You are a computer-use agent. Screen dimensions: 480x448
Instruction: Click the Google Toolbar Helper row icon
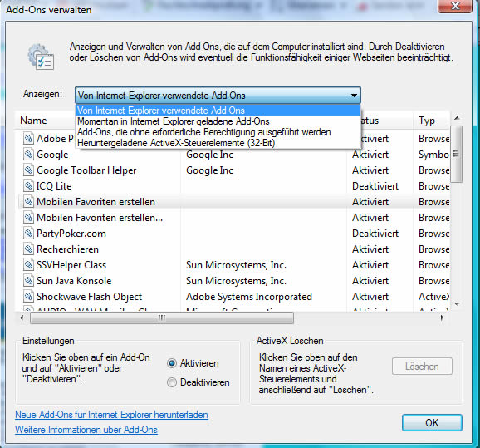pyautogui.click(x=28, y=170)
